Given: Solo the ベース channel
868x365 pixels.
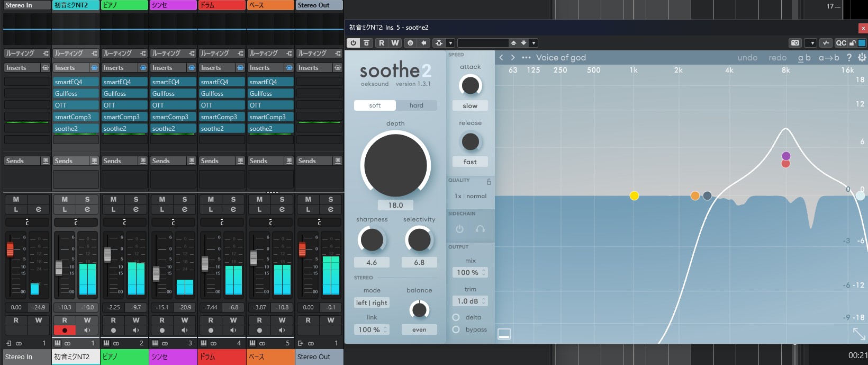Looking at the screenshot, I should (x=282, y=200).
